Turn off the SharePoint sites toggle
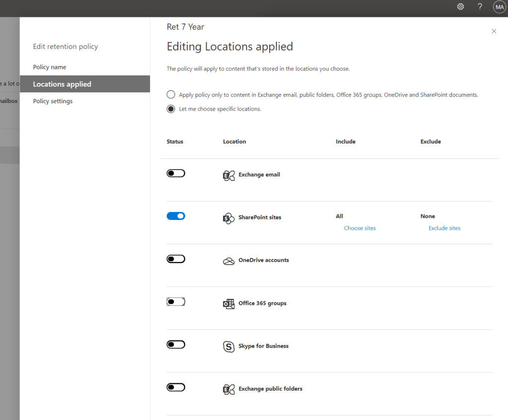 point(176,216)
